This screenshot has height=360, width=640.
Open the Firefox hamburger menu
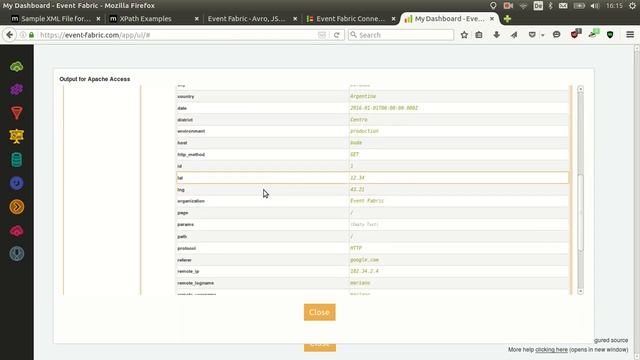(x=630, y=35)
